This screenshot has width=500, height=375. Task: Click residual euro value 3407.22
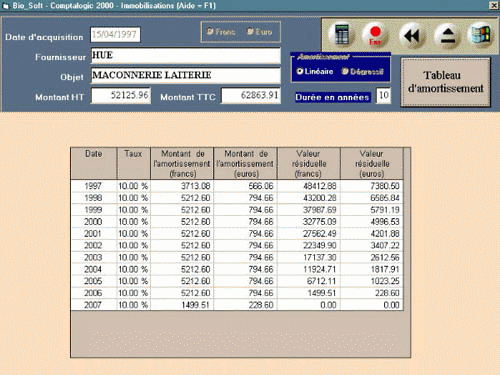pyautogui.click(x=372, y=246)
